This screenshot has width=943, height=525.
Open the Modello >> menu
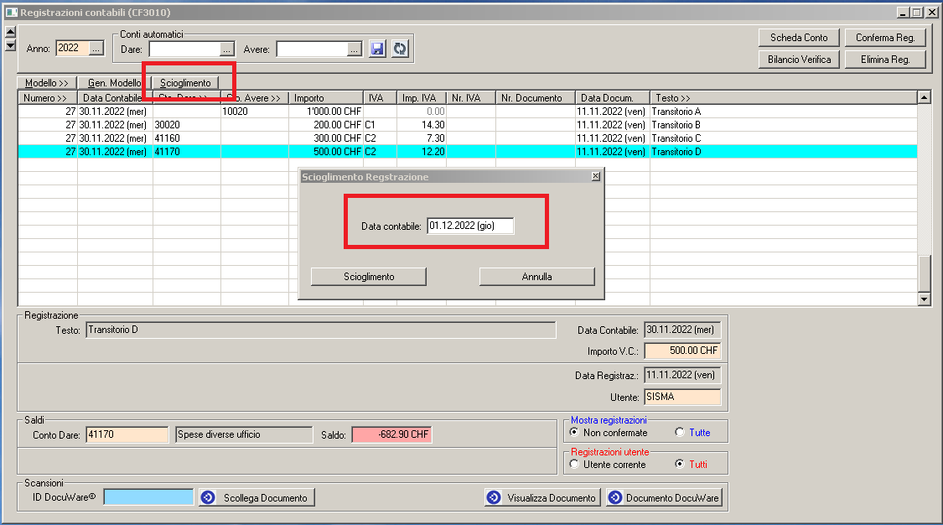[47, 82]
